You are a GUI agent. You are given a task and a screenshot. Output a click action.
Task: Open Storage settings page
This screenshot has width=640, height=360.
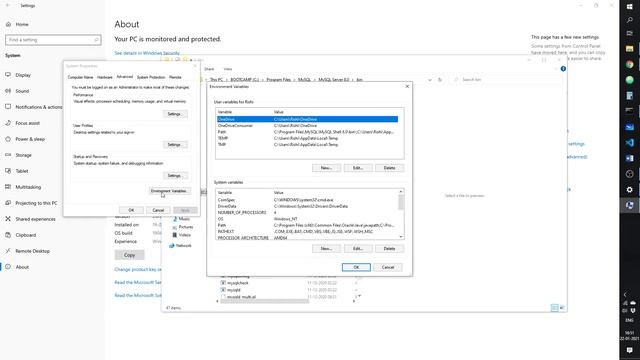tap(18, 155)
